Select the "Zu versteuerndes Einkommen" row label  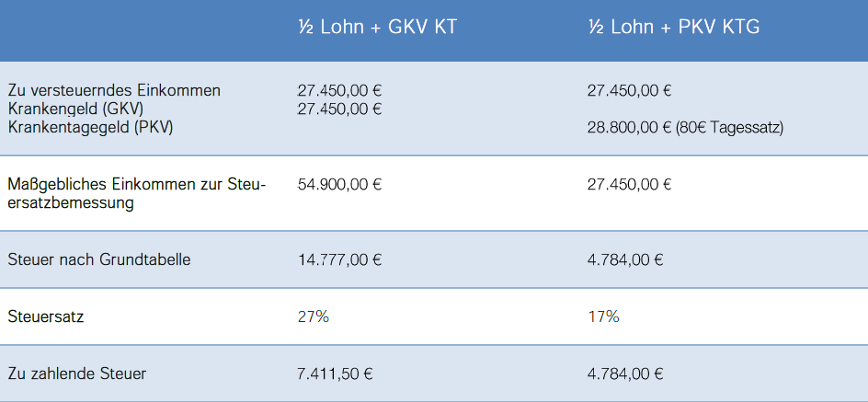(x=114, y=91)
